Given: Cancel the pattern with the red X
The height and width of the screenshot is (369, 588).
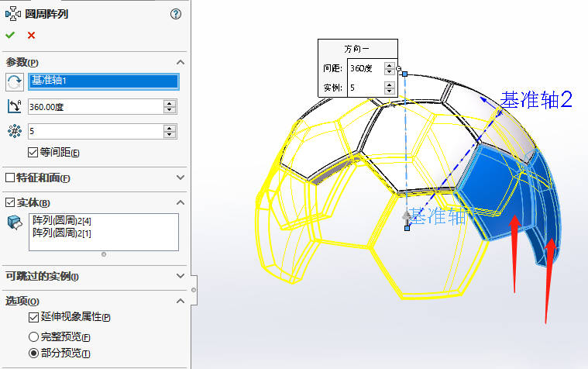Looking at the screenshot, I should tap(31, 35).
